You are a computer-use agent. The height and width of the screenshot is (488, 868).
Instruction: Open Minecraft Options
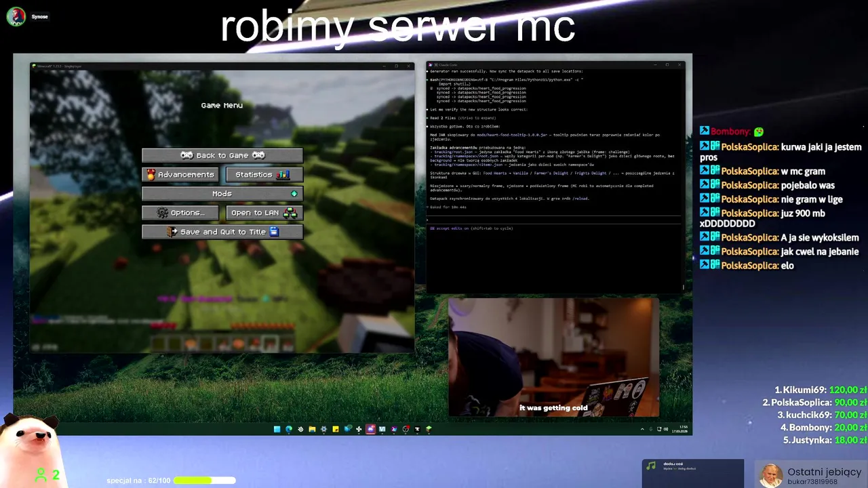180,212
